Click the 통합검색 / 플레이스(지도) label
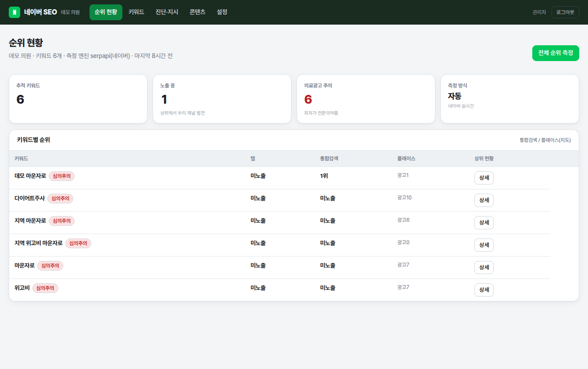The width and height of the screenshot is (588, 369). [x=545, y=140]
